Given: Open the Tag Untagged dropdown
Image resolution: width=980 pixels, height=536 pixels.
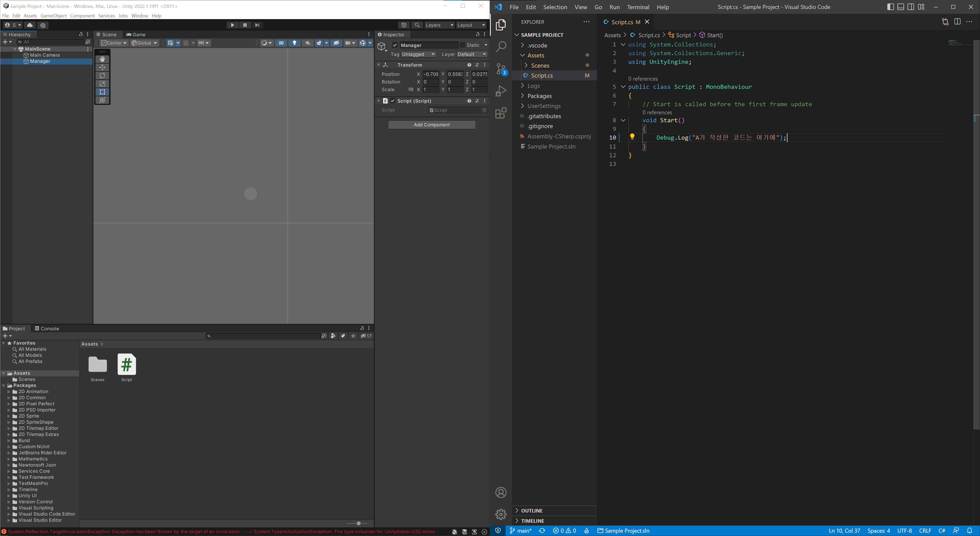Looking at the screenshot, I should pos(418,54).
